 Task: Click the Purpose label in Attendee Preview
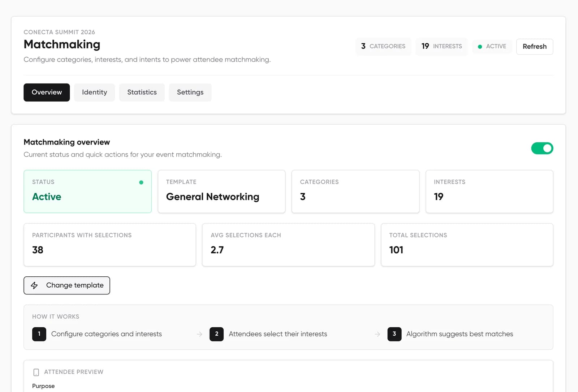(43, 386)
